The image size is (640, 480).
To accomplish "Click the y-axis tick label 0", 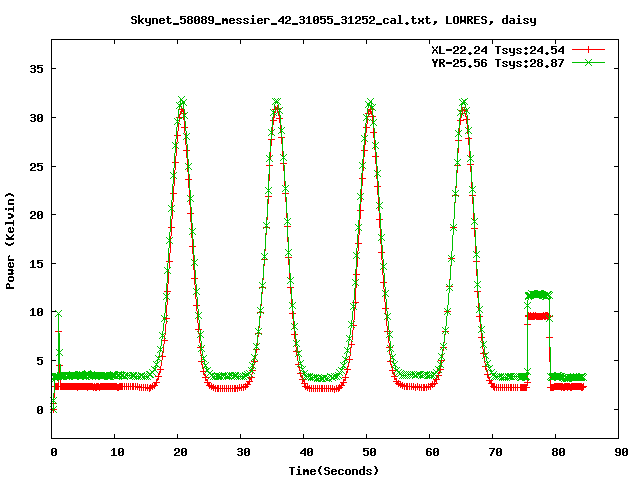I will point(40,410).
